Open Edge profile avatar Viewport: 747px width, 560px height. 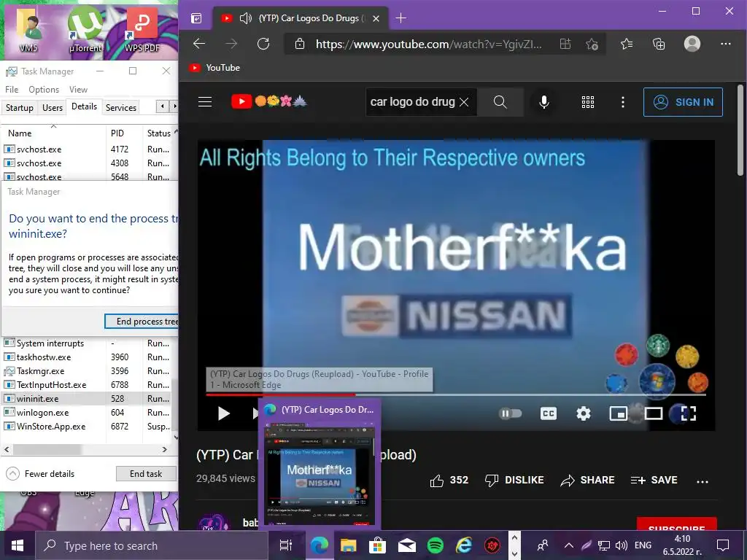coord(692,44)
